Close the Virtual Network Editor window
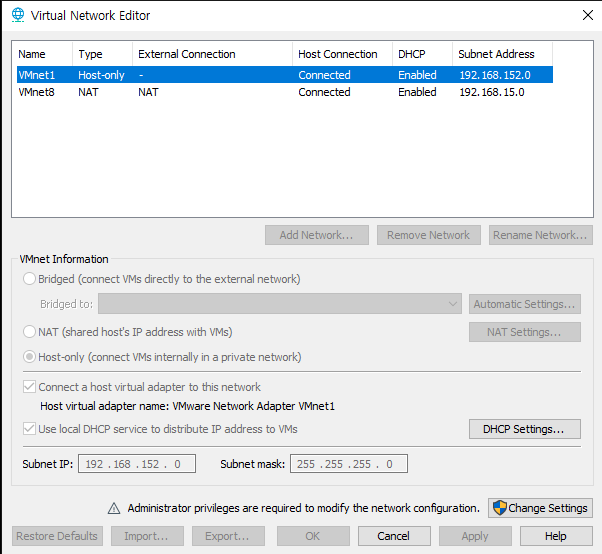602x554 pixels. 587,15
